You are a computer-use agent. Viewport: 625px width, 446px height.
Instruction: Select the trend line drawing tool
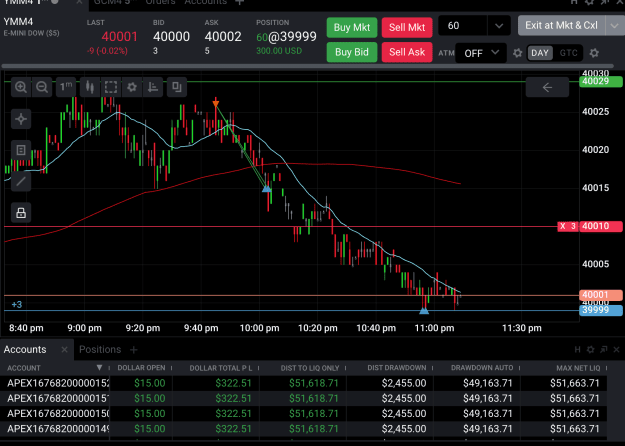[x=21, y=181]
